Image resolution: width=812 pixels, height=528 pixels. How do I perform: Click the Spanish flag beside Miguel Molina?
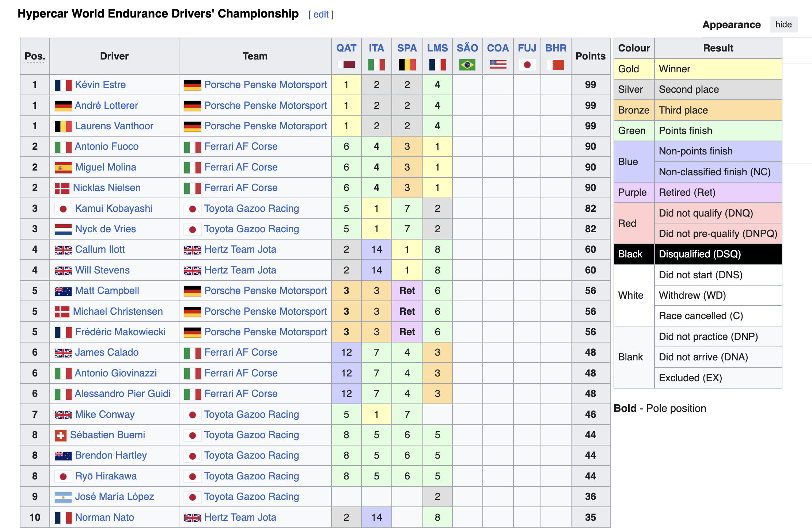tap(63, 168)
